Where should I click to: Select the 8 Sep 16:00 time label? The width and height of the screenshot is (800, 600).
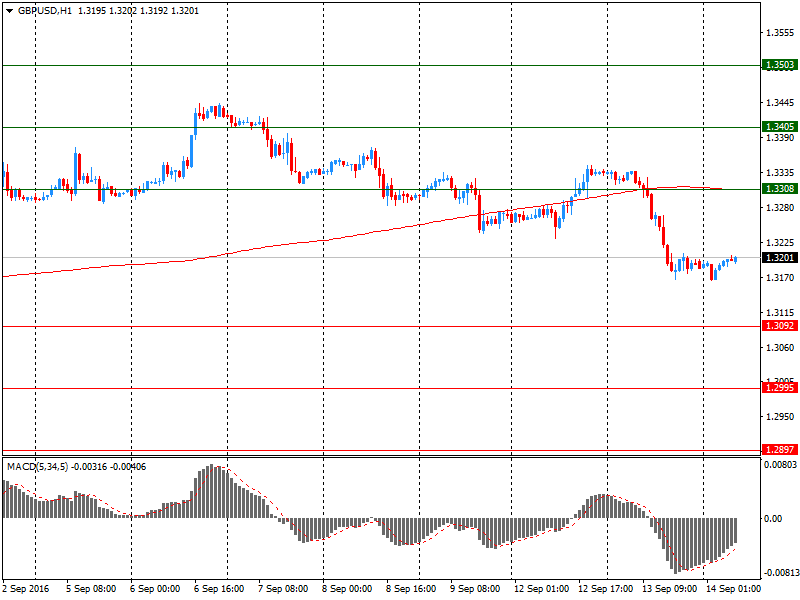click(411, 589)
